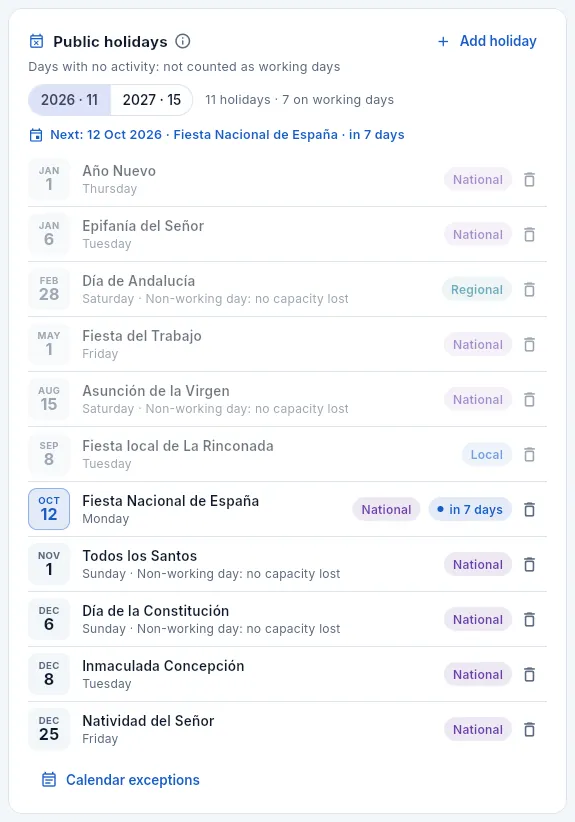
Task: Remove the Inmaculada Concepción holiday
Action: [x=529, y=675]
